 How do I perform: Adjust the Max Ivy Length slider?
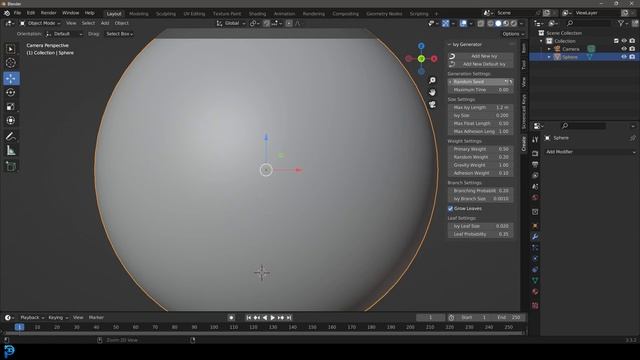480,107
